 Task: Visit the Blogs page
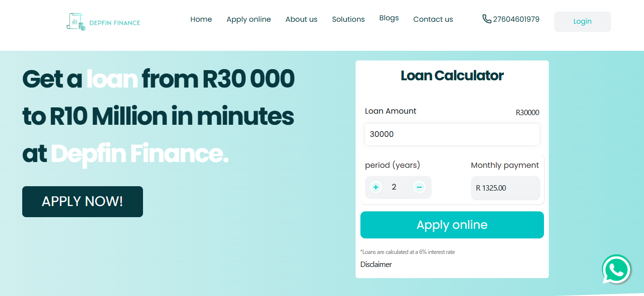[x=389, y=18]
